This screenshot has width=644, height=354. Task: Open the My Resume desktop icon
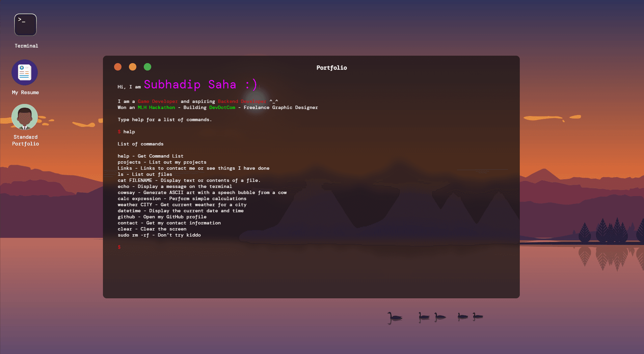pyautogui.click(x=25, y=72)
